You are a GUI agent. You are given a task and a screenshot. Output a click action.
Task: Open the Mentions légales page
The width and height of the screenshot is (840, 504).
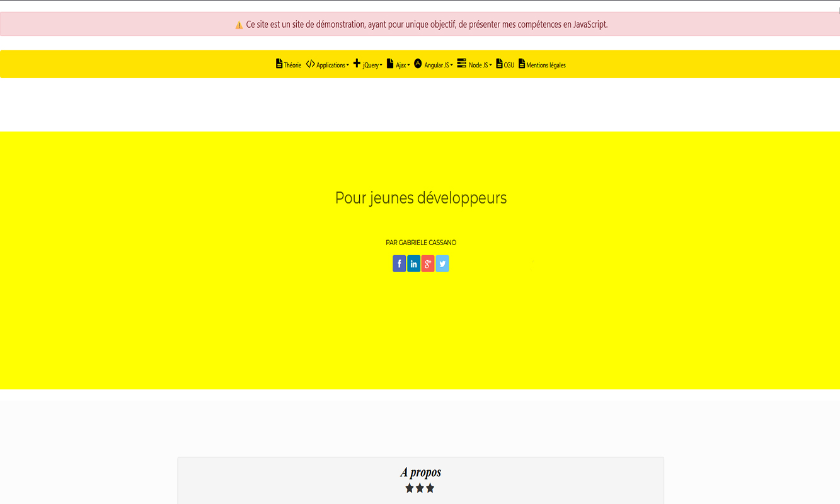tap(546, 65)
